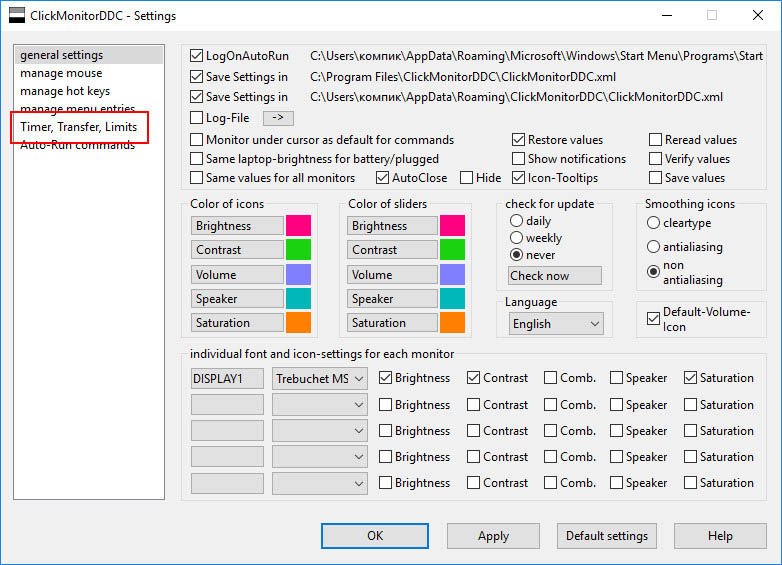
Task: Click the OK button
Action: point(375,536)
